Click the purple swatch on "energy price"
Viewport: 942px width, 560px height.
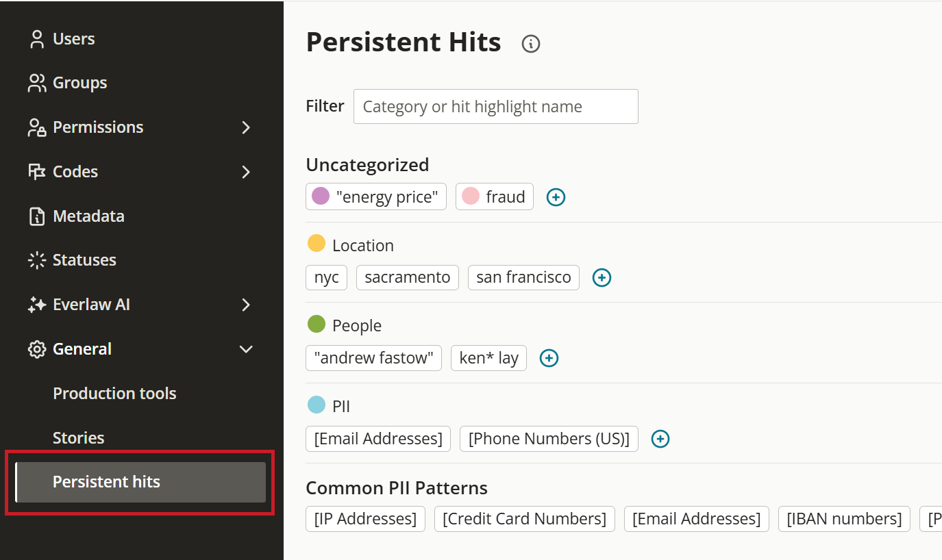point(321,196)
